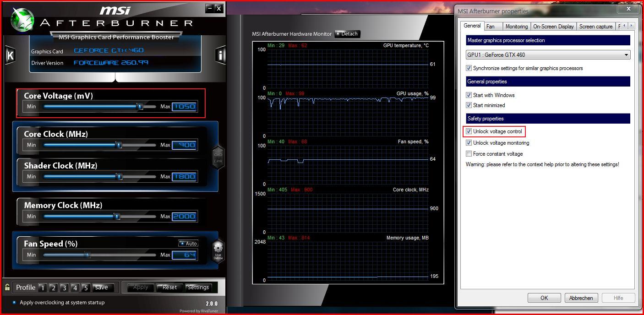Switch to the Screen capture tab
The width and height of the screenshot is (644, 315).
pos(596,27)
